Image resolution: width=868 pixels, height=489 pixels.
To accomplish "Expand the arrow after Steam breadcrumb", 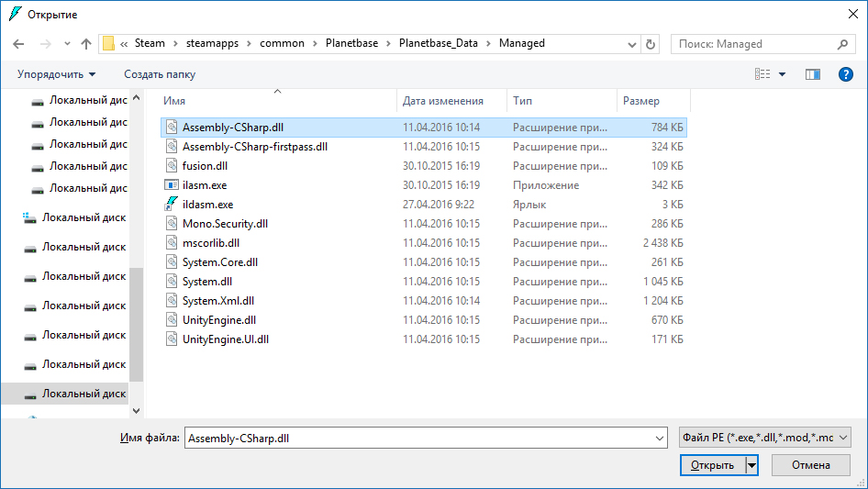I will pos(175,44).
